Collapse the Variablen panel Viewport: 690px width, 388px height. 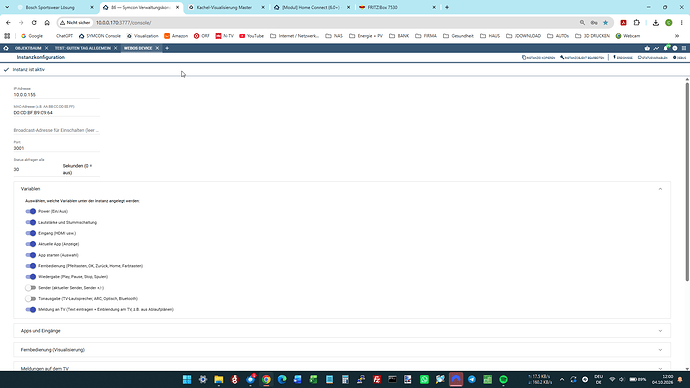660,189
